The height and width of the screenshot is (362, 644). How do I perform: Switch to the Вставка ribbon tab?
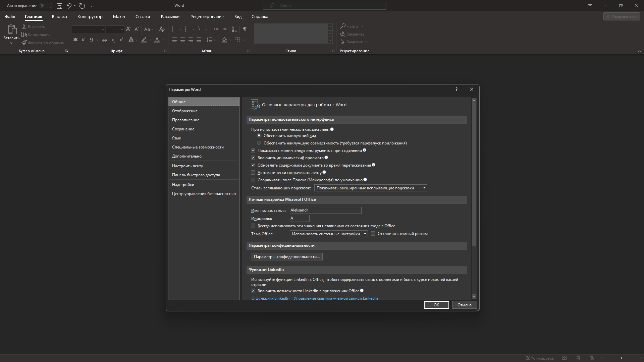pos(59,16)
